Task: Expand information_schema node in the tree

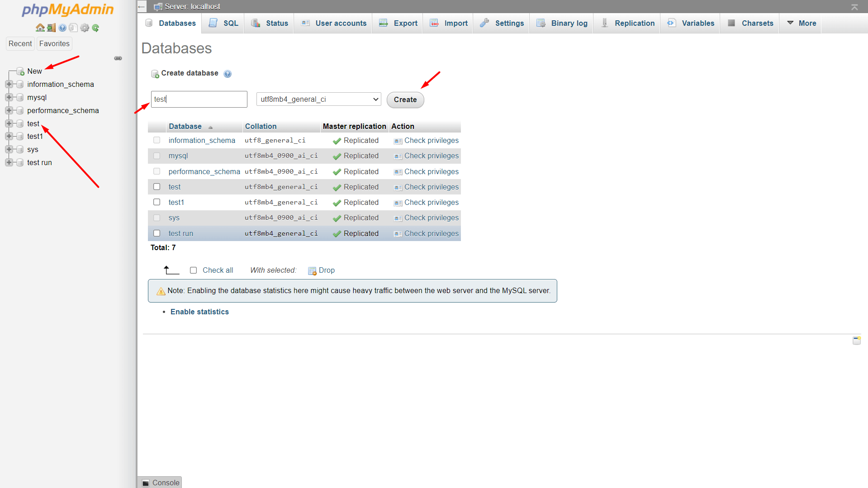Action: pyautogui.click(x=9, y=84)
